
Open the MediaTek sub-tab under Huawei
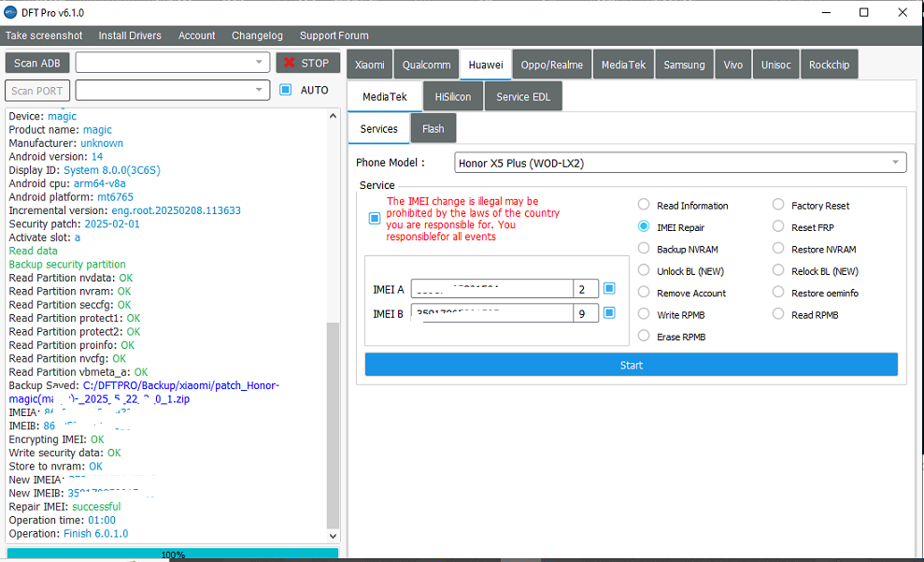pyautogui.click(x=385, y=96)
